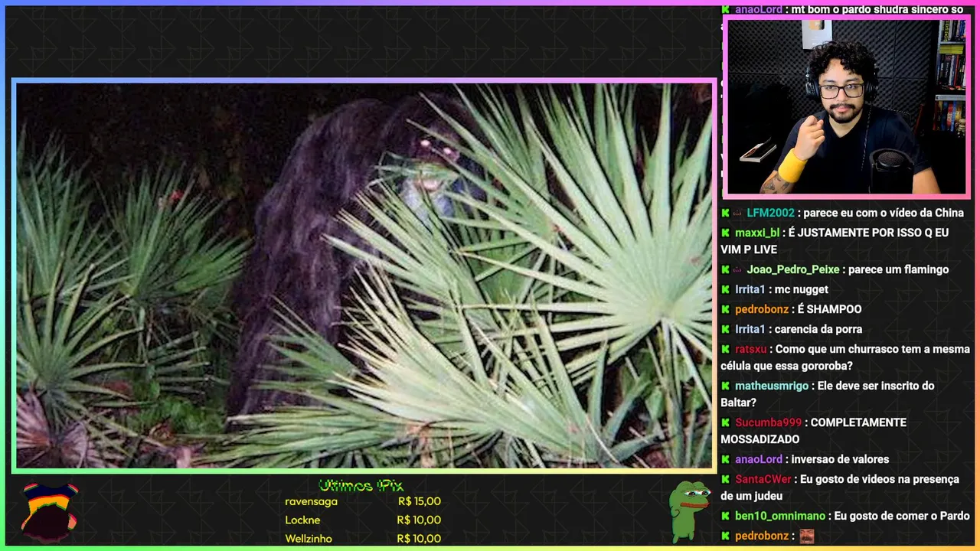Open Sucumba999's chat profile
Viewport: 980px width, 551px height.
click(769, 422)
